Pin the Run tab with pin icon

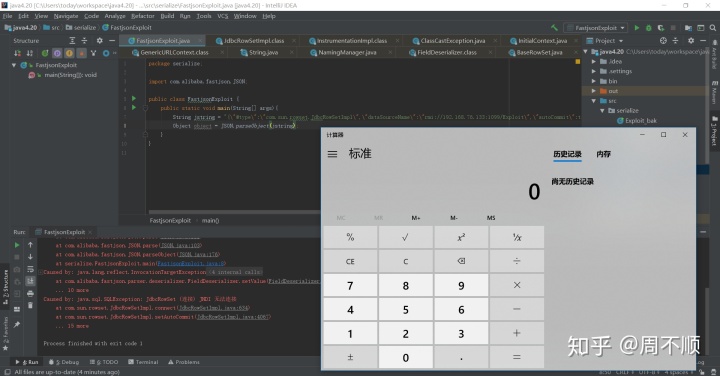tap(17, 325)
